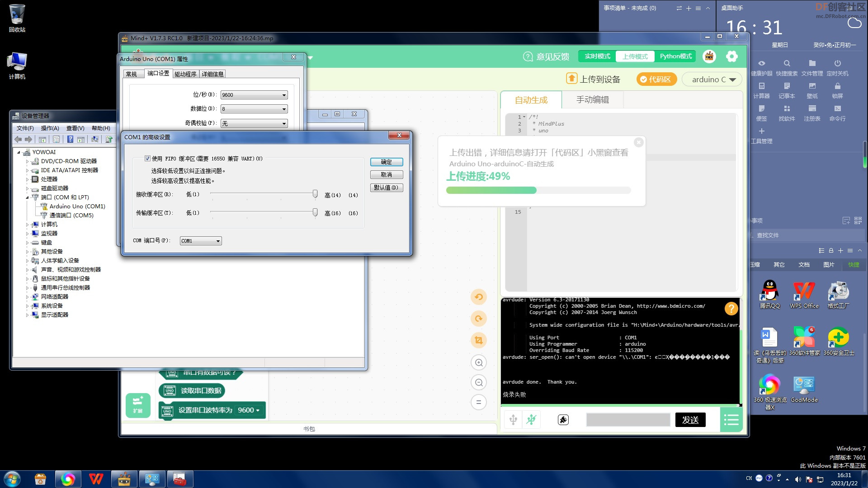Switch Mind+ to 实时模式
The image size is (868, 488).
coord(597,56)
